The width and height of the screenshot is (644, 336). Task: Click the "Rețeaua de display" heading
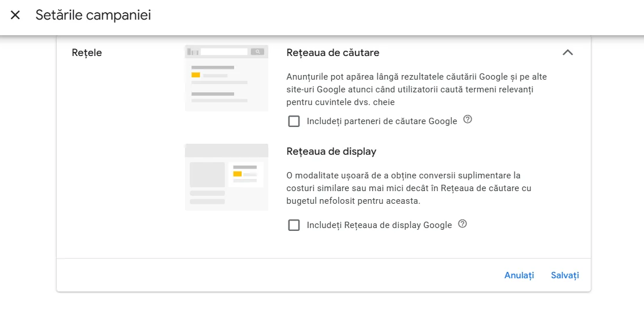[x=331, y=151]
